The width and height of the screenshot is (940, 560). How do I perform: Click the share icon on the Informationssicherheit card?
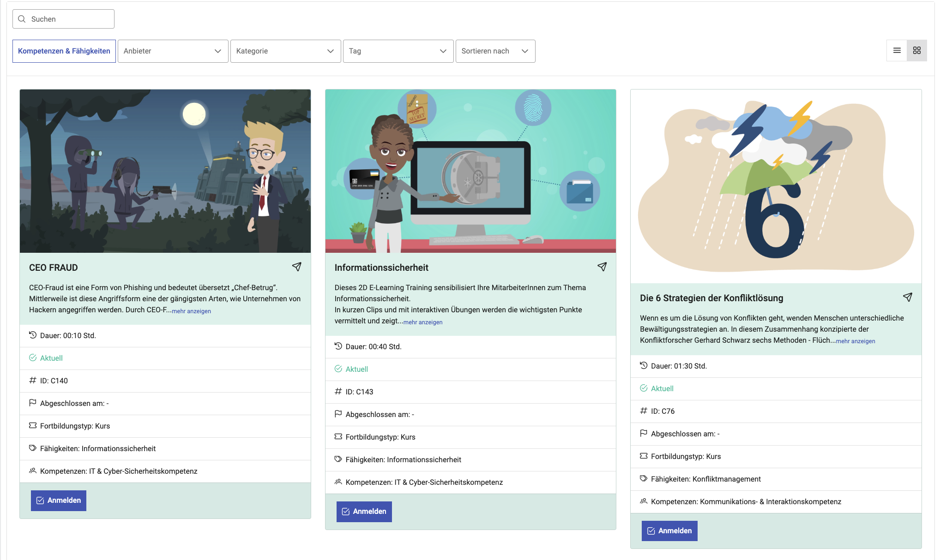[x=602, y=267]
